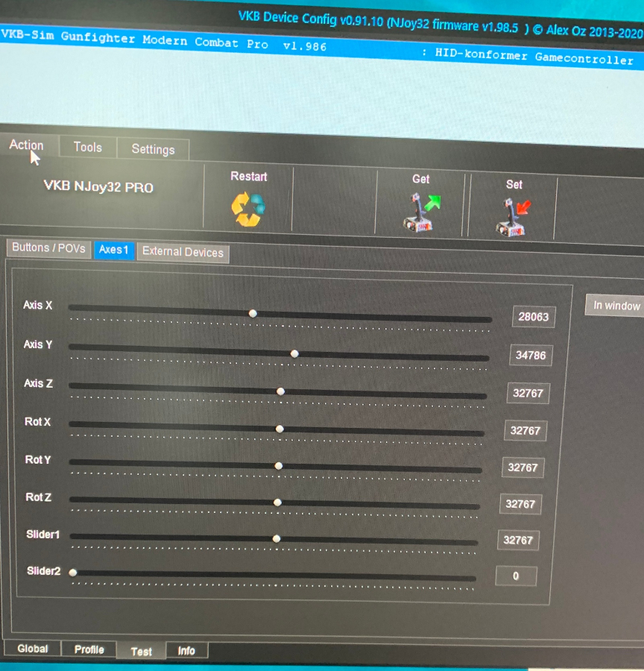Screen dimensions: 644x671
Task: Click the Get label text
Action: 421,179
